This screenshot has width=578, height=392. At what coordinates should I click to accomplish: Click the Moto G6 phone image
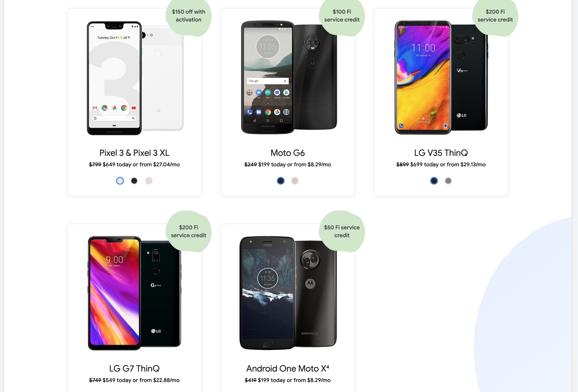coord(289,77)
